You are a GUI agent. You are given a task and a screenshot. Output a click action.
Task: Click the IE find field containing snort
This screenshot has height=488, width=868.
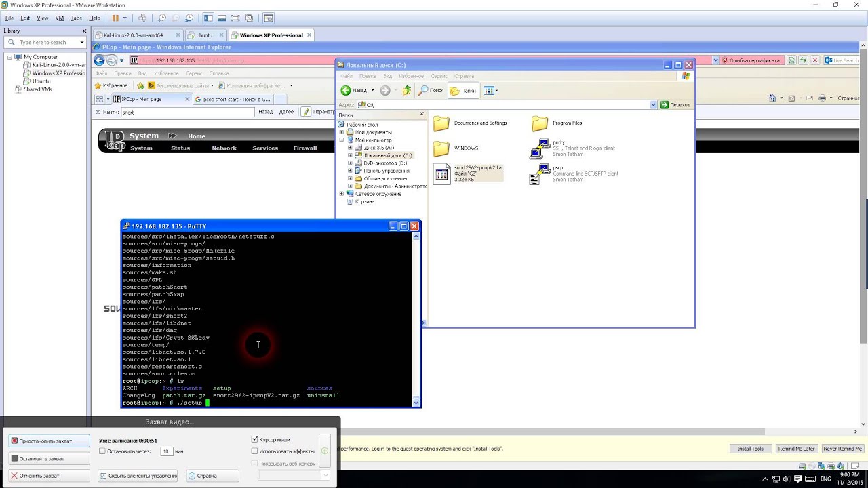(x=188, y=112)
